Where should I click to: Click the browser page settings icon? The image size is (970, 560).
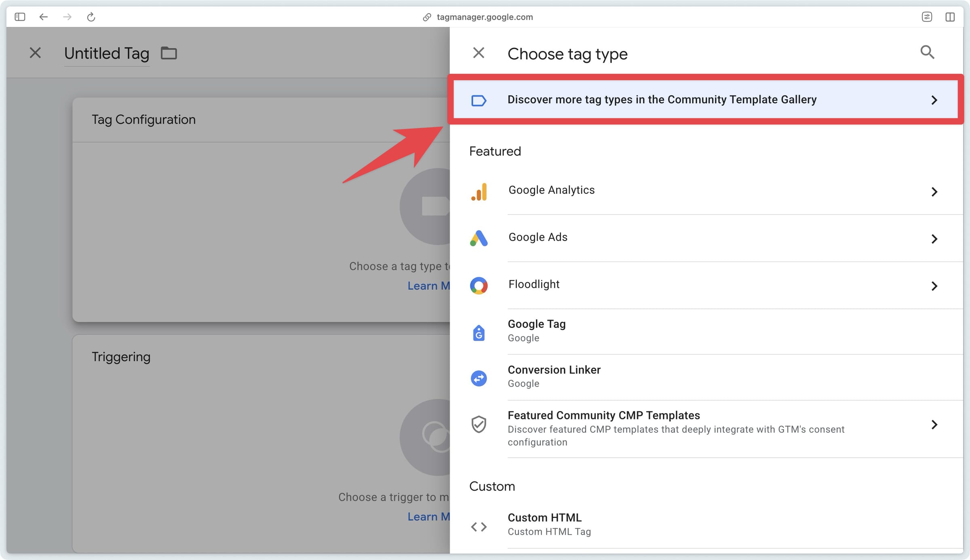[927, 17]
